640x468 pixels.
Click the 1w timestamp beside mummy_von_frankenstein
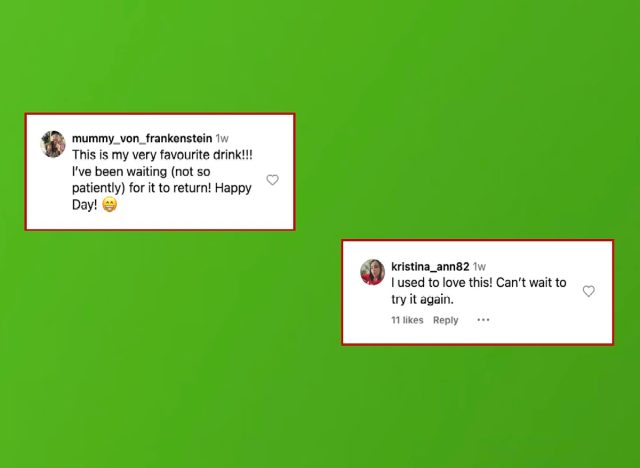coord(222,139)
